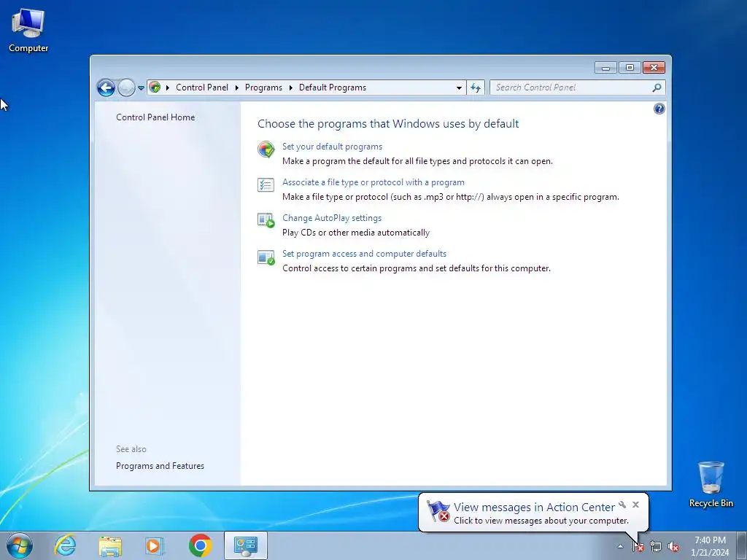Viewport: 747px width, 560px height.
Task: Expand the arrow after Control Panel breadcrumb
Action: [237, 87]
